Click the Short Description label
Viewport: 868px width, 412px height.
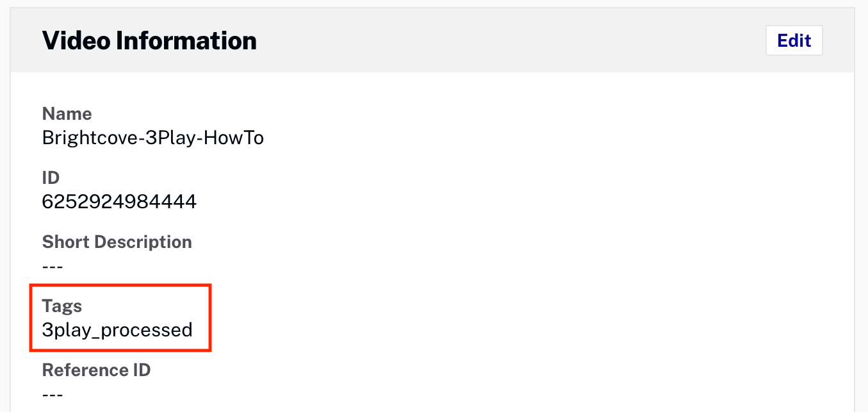(x=117, y=242)
